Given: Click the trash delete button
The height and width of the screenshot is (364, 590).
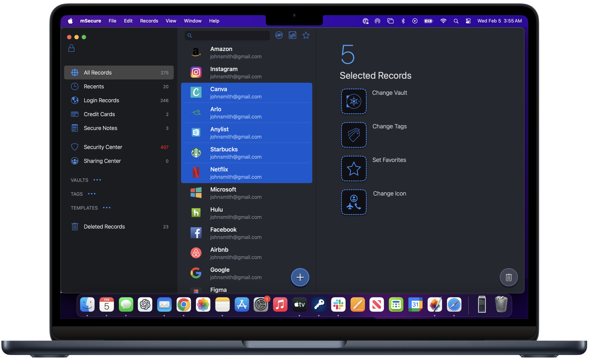Looking at the screenshot, I should (509, 277).
